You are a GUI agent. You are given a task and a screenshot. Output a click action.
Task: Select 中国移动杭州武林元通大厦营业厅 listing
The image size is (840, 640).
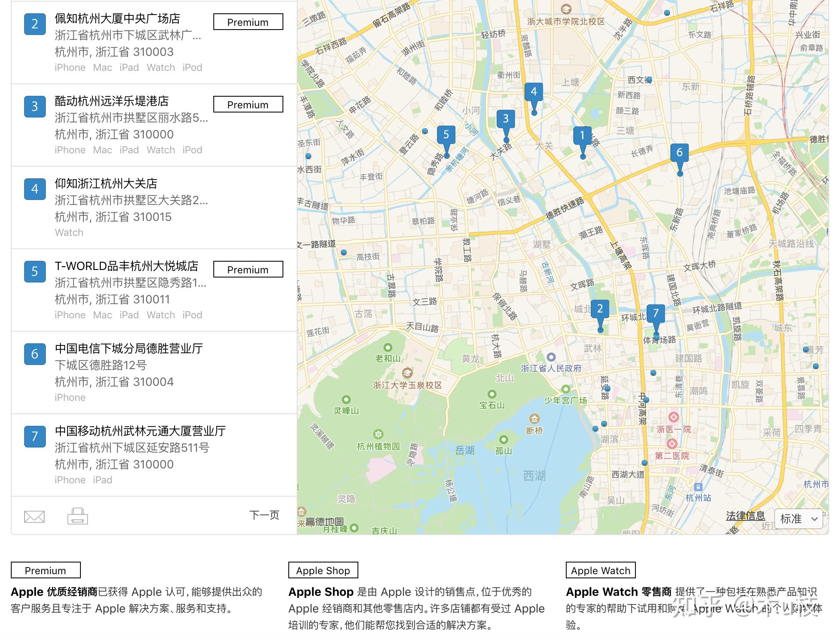pos(140,431)
